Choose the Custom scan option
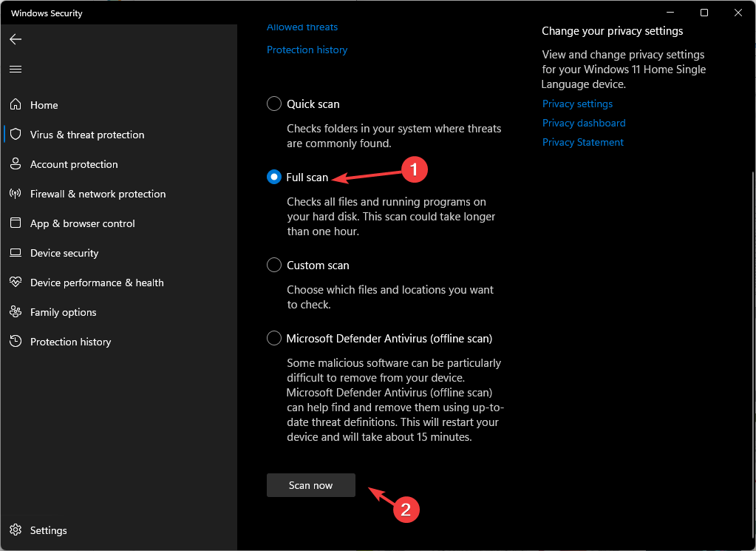The image size is (756, 551). point(274,265)
